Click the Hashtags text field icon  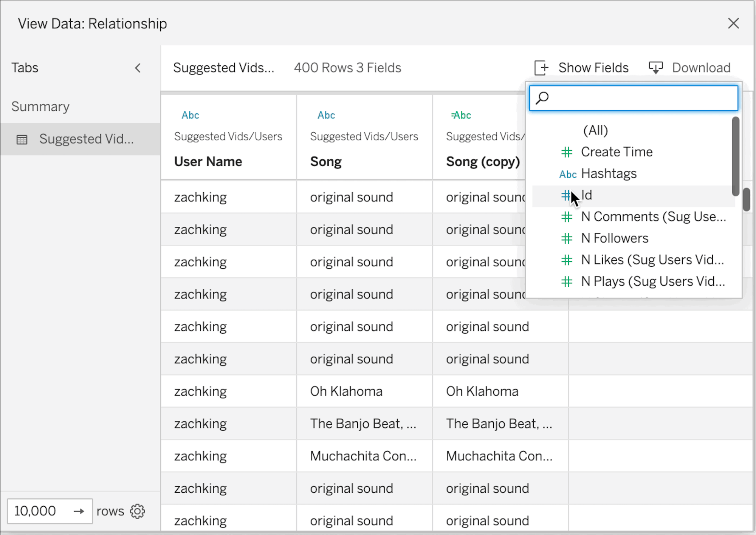point(567,174)
